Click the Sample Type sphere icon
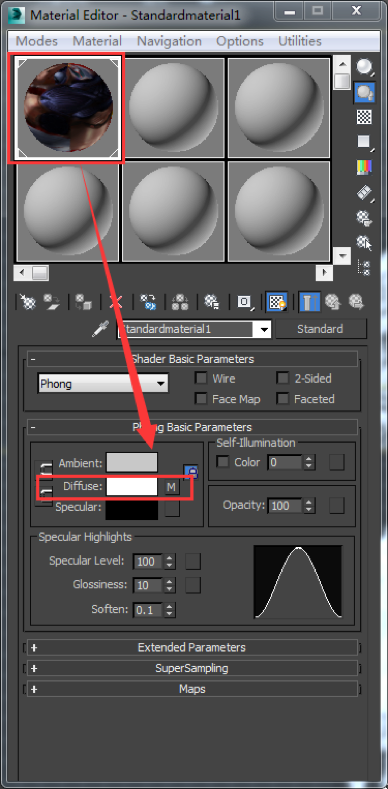The height and width of the screenshot is (789, 388). (365, 67)
